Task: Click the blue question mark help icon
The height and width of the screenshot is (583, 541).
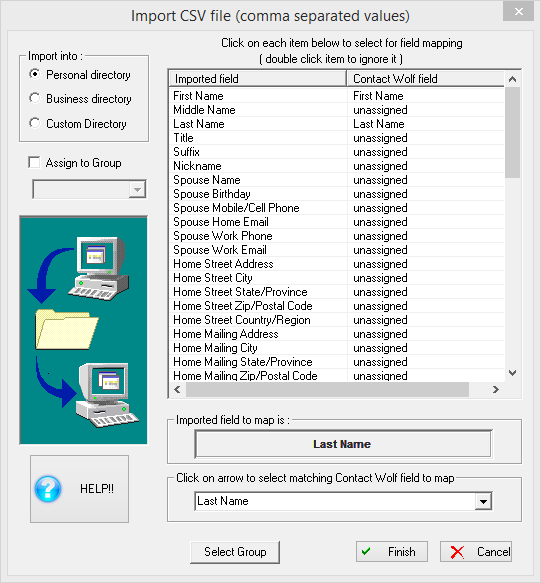Action: (48, 489)
